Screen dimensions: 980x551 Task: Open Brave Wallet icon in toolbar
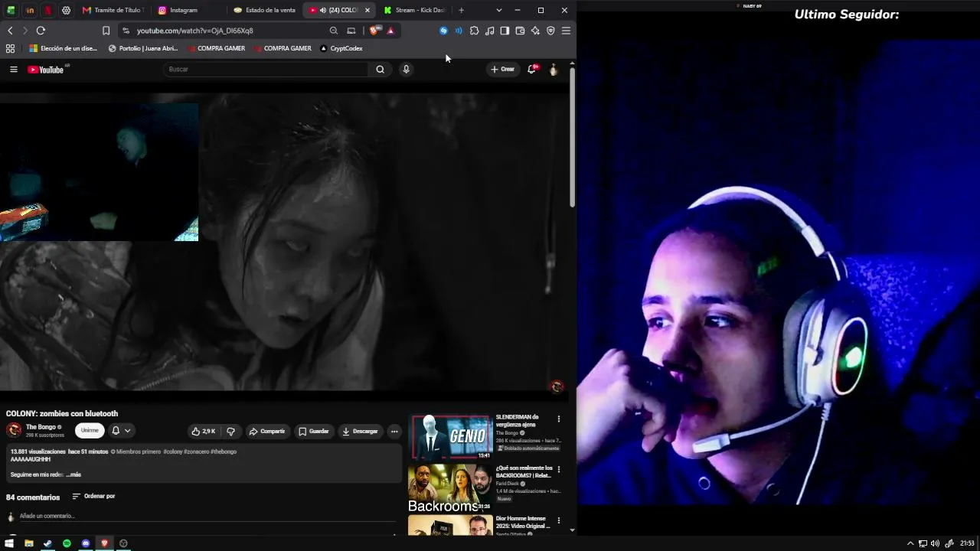pyautogui.click(x=520, y=31)
